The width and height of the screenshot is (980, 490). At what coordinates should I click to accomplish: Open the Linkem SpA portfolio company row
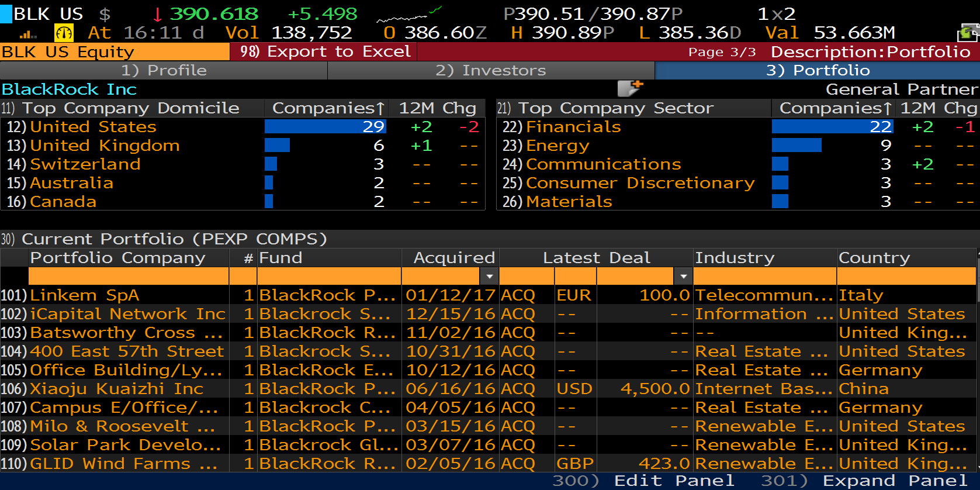point(85,295)
